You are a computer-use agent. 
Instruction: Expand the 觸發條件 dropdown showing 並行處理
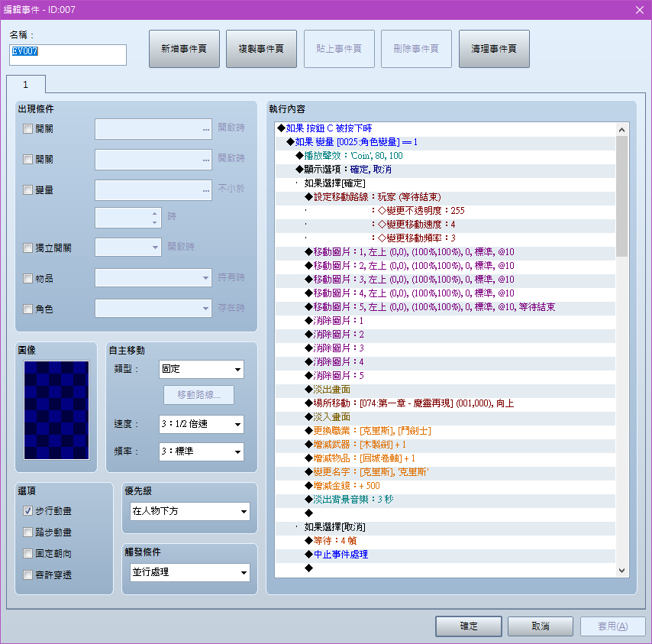pyautogui.click(x=190, y=572)
